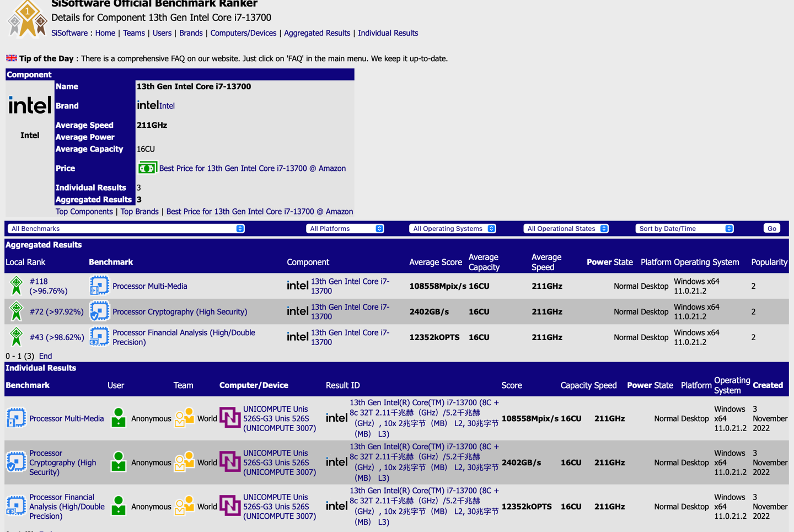Open rank #118 (>96.76%) link
Viewport: 794px width, 532px height.
[49, 286]
